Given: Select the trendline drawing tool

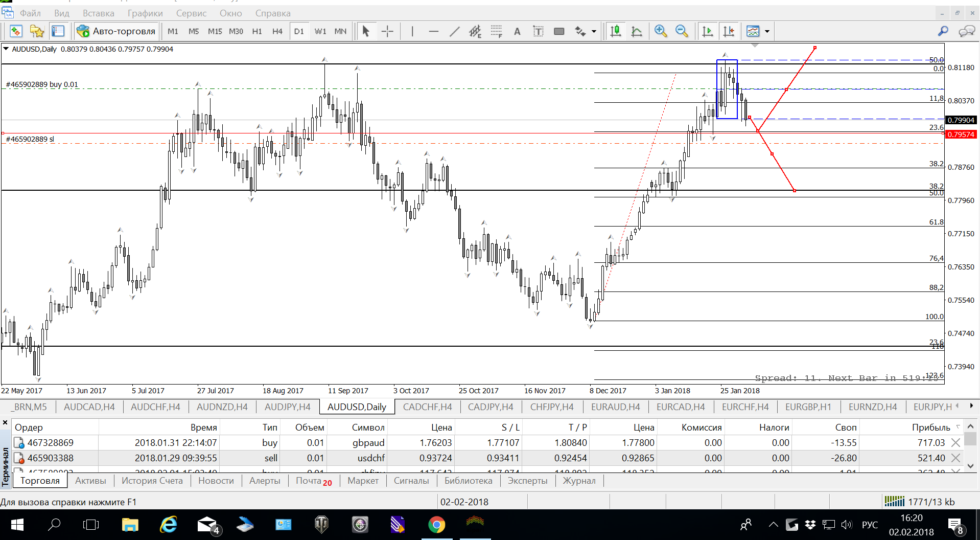Looking at the screenshot, I should pos(454,31).
